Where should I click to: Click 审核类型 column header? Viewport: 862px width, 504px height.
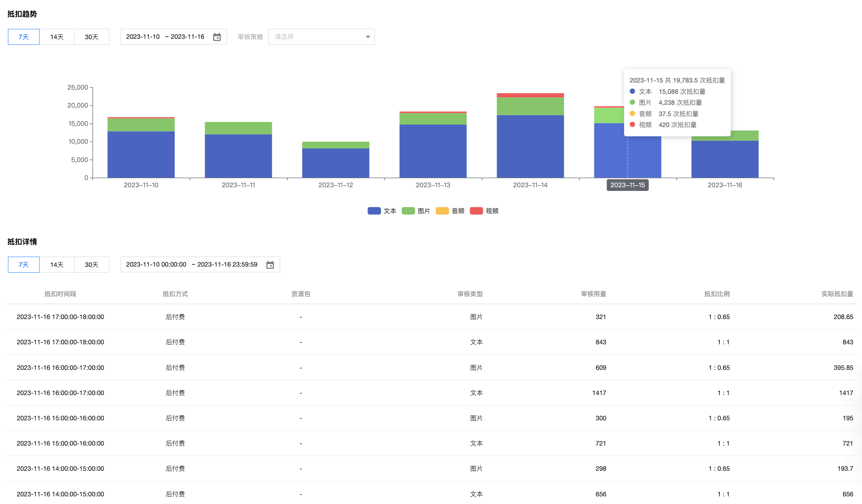pyautogui.click(x=470, y=294)
